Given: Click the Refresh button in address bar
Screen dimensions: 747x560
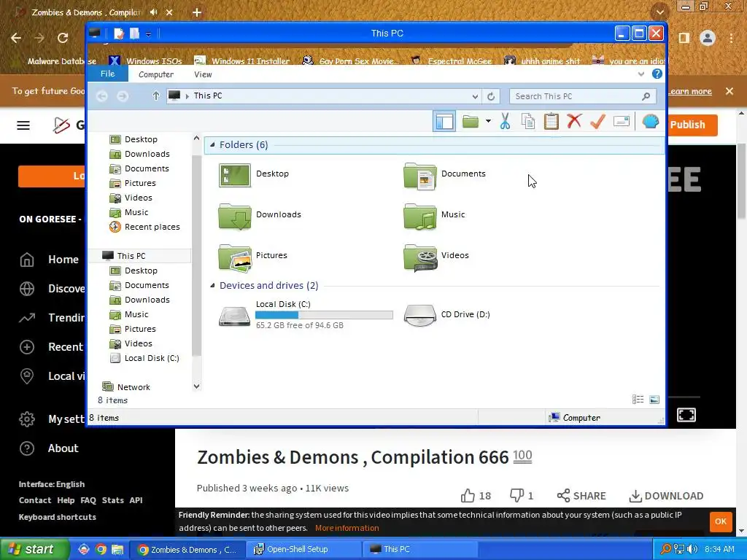Looking at the screenshot, I should (491, 96).
